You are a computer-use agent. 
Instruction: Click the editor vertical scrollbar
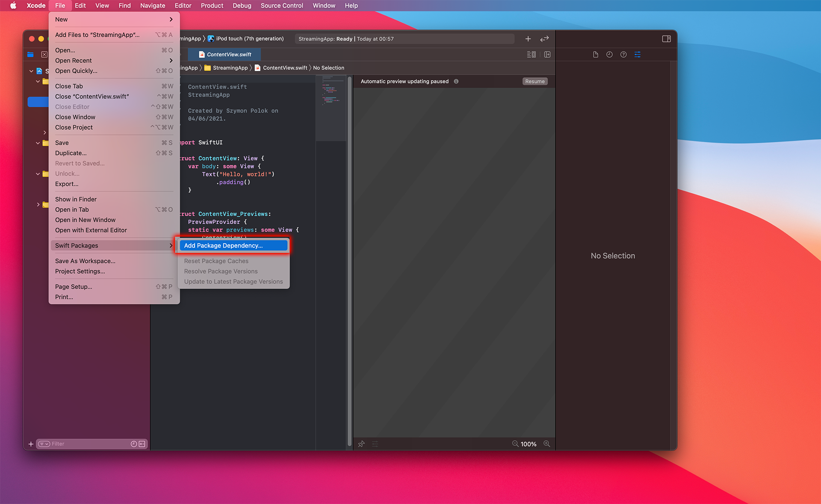(x=349, y=262)
